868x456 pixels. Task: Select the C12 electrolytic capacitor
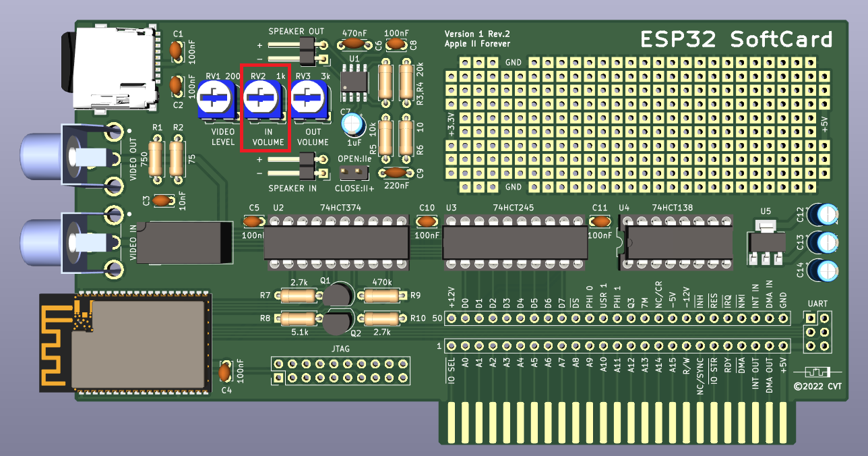tap(824, 215)
